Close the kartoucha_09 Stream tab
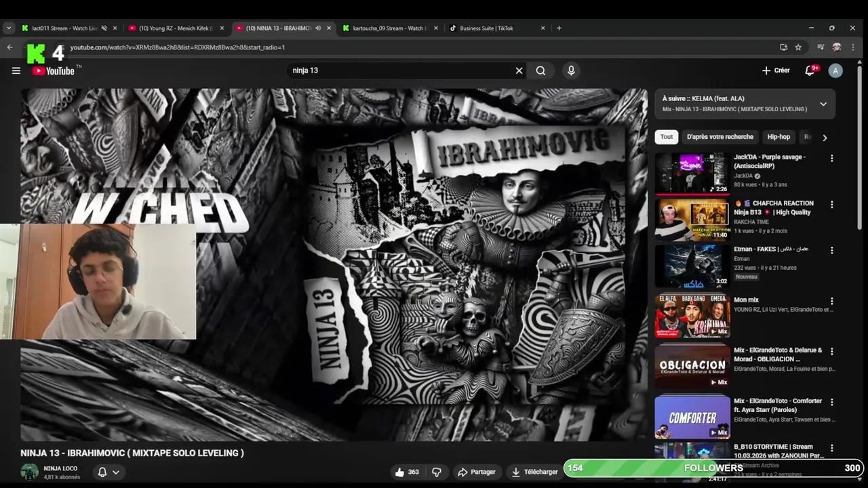The width and height of the screenshot is (868, 488). coord(435,28)
